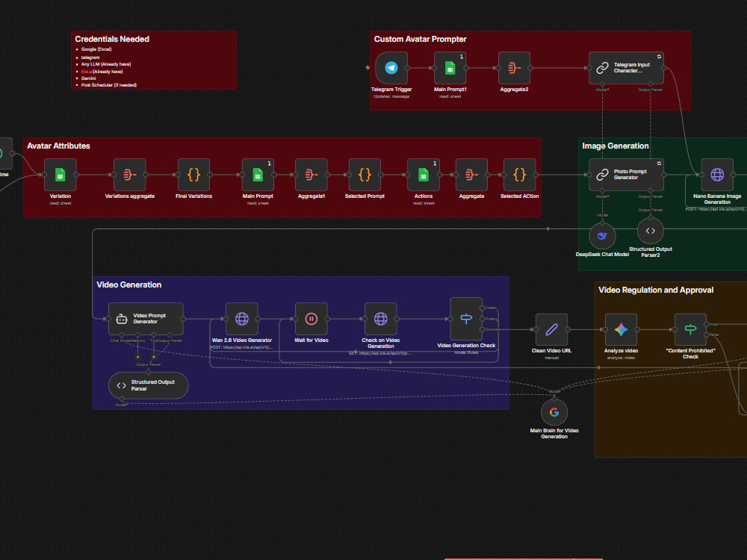Open the Selected ACtion code node
This screenshot has width=747, height=560.
(x=519, y=175)
